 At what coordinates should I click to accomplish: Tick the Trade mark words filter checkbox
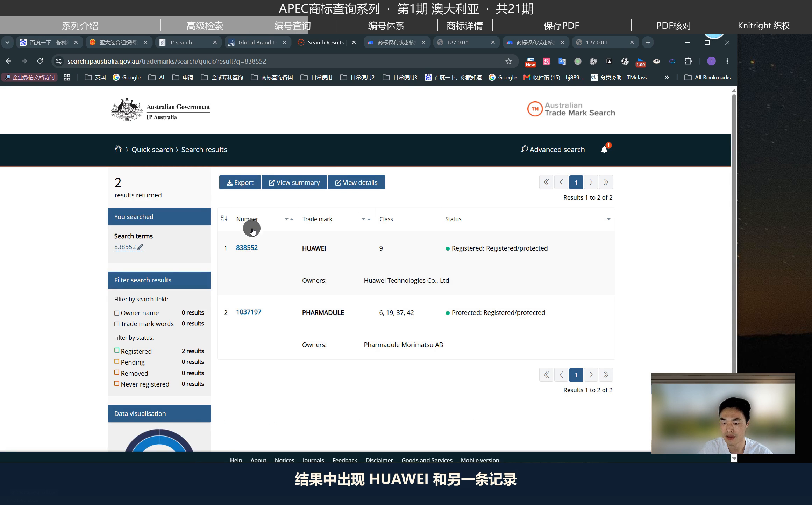coord(117,324)
